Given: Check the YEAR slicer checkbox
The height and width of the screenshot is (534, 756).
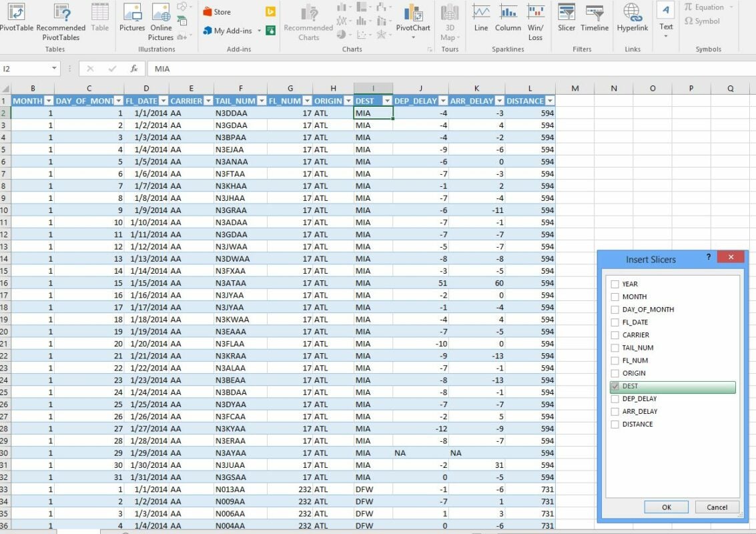Looking at the screenshot, I should (x=615, y=284).
